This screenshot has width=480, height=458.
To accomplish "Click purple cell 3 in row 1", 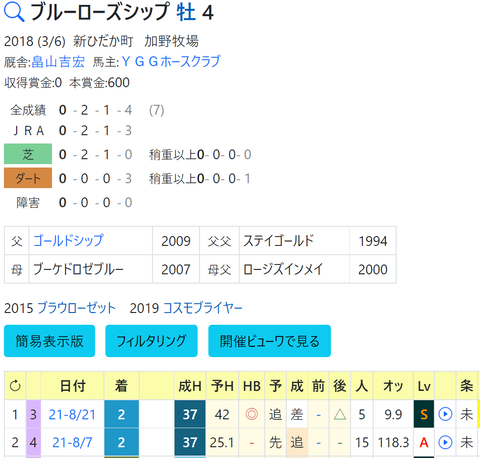I will [33, 414].
